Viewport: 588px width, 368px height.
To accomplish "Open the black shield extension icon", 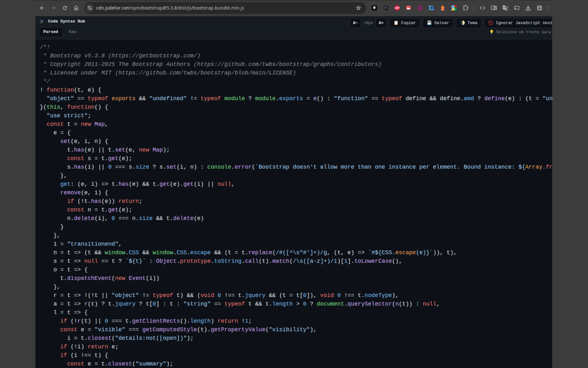I will click(374, 8).
